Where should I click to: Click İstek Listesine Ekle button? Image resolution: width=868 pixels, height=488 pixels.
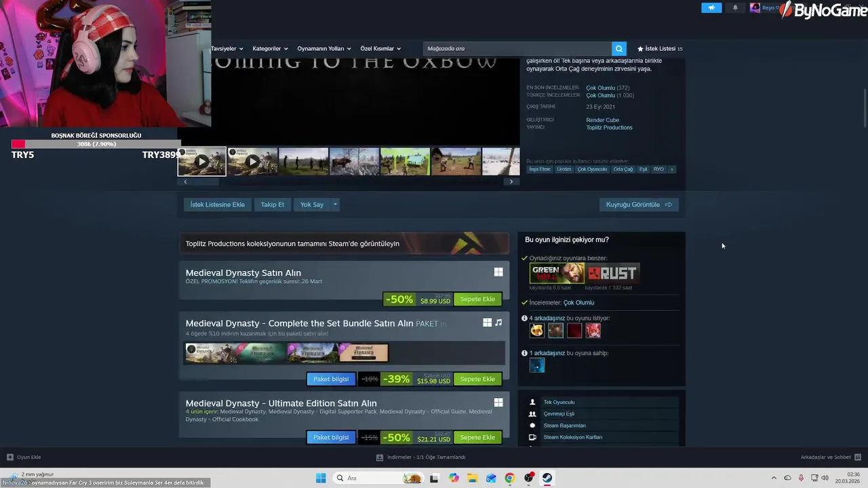(218, 205)
